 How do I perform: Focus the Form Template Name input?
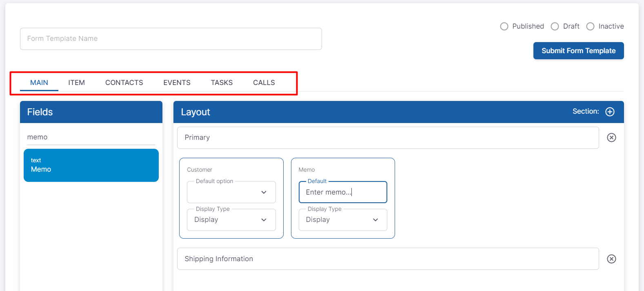(171, 39)
